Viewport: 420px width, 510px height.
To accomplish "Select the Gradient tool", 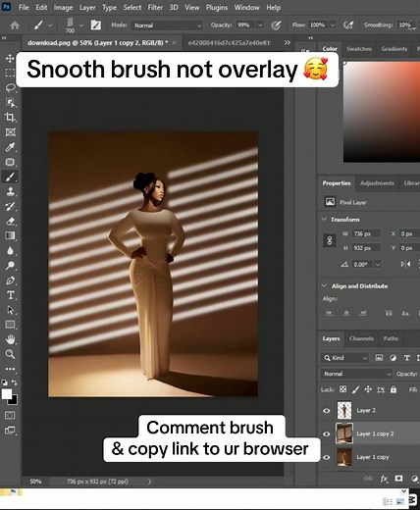I will (10, 235).
